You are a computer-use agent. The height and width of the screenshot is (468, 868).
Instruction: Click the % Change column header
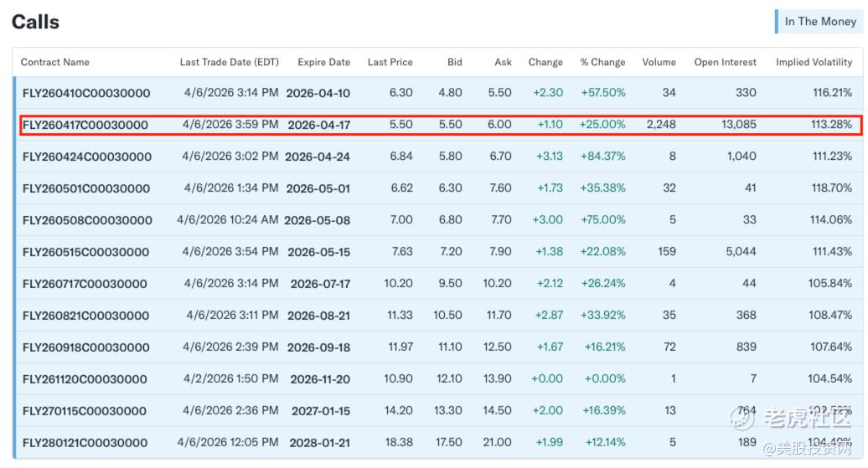(x=602, y=62)
